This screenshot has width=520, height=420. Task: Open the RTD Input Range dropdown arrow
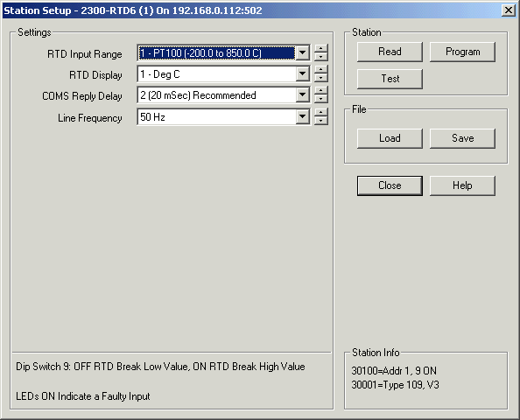(x=302, y=53)
